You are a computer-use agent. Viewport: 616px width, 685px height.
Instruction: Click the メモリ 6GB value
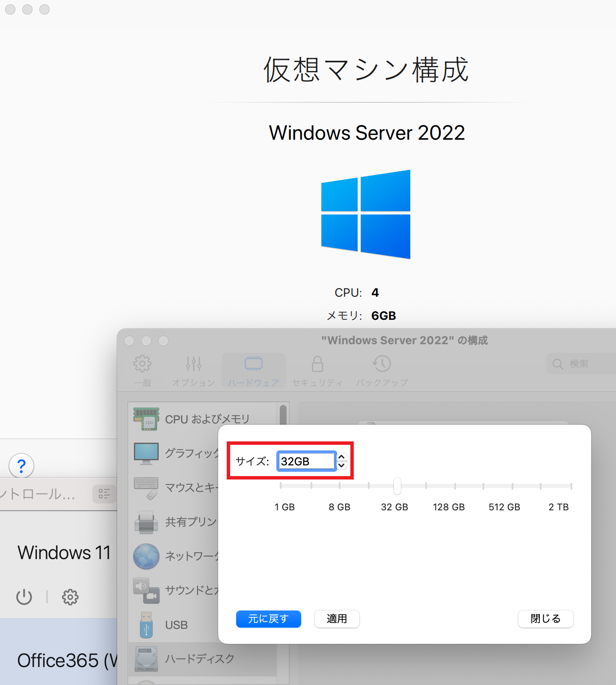click(384, 316)
